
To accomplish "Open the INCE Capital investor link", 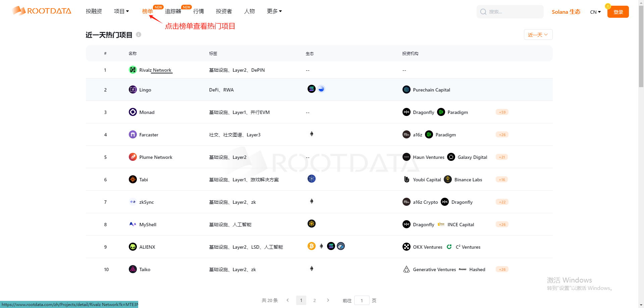I will click(461, 225).
